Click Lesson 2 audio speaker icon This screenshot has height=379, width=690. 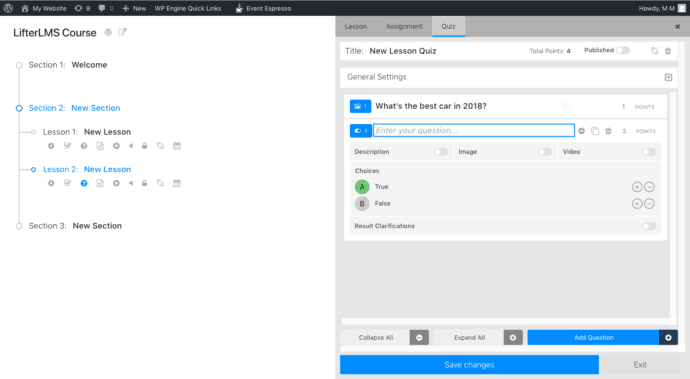(x=131, y=183)
